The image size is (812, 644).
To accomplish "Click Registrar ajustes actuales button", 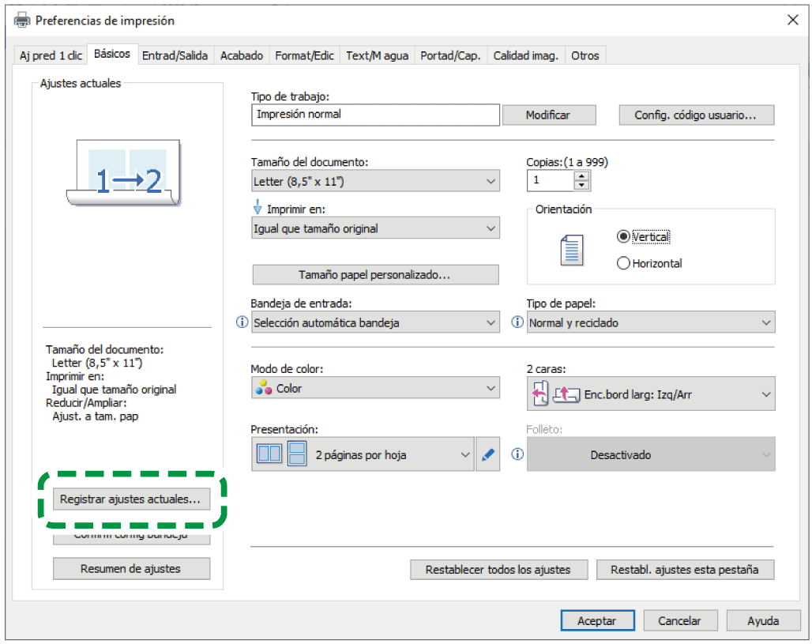I will tap(131, 499).
